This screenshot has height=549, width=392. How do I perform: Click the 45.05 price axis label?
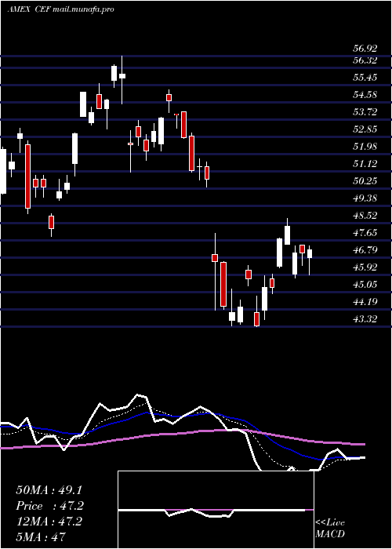[x=365, y=284]
